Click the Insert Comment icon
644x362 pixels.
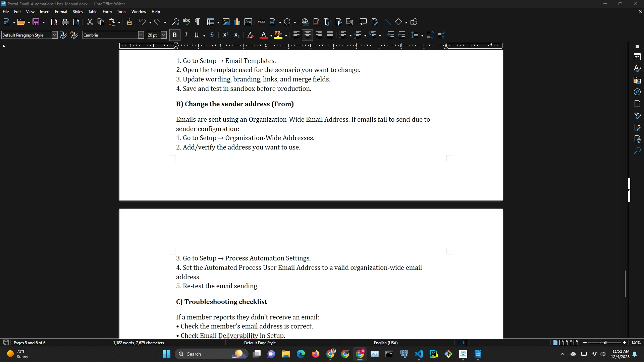[363, 22]
